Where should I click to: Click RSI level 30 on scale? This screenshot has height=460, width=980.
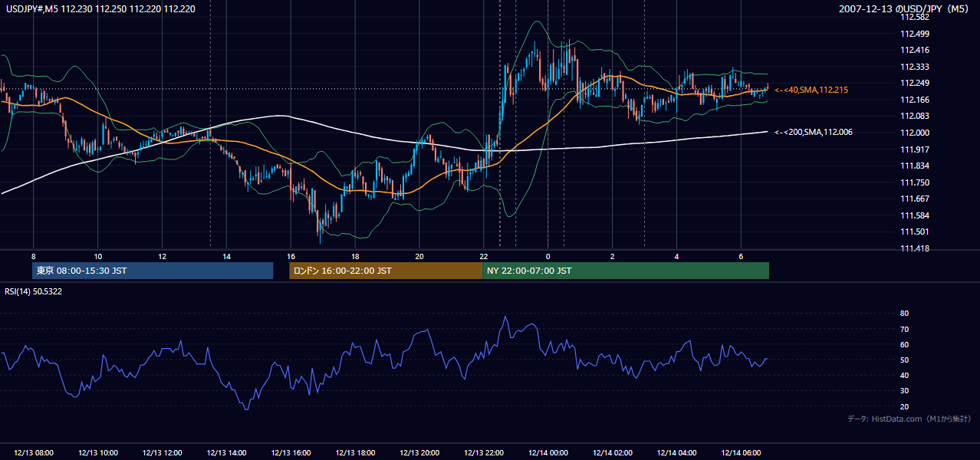click(x=904, y=391)
